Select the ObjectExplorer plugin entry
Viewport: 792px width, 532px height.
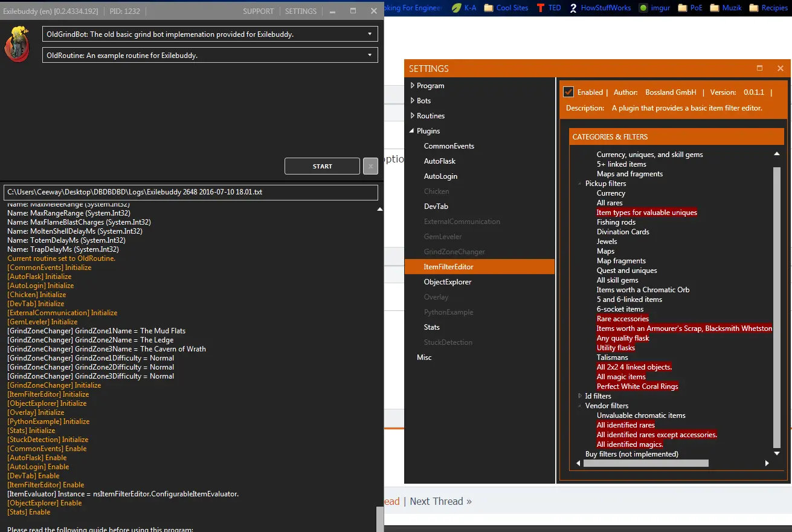(x=448, y=282)
